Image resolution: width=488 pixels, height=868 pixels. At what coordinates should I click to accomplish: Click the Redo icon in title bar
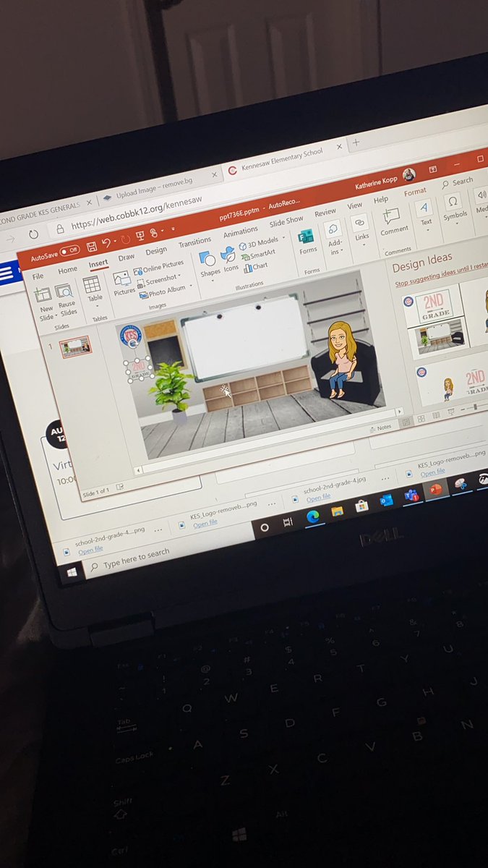click(x=125, y=239)
